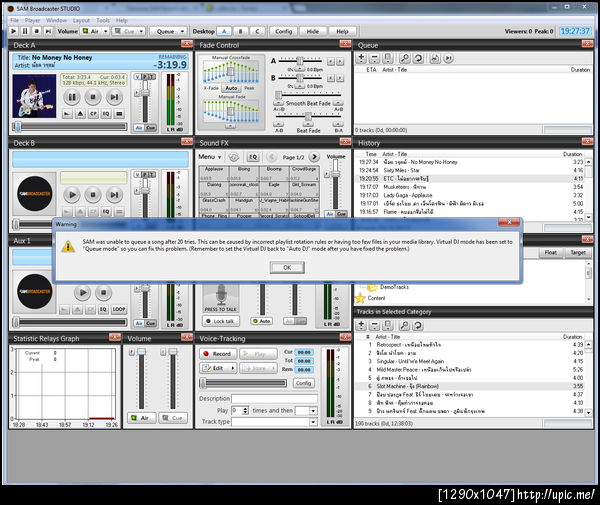
Task: Click the Play icon in the top toolbar
Action: pos(14,31)
